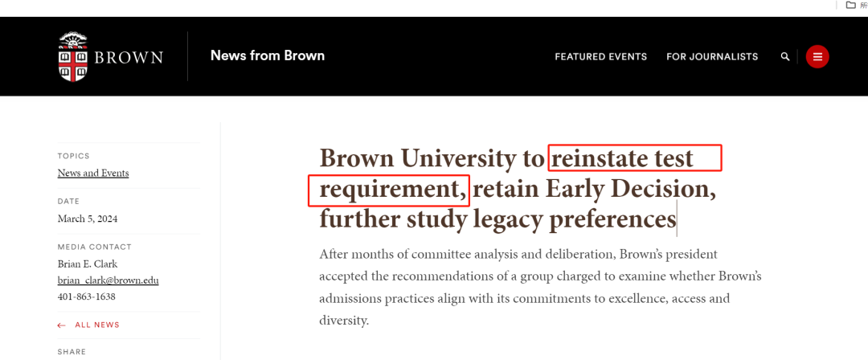Image resolution: width=868 pixels, height=360 pixels.
Task: Click the article summary paragraph
Action: 539,287
